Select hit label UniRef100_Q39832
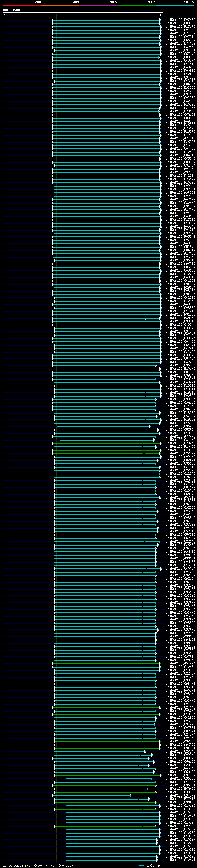The width and height of the screenshot is (197, 868). point(180,47)
